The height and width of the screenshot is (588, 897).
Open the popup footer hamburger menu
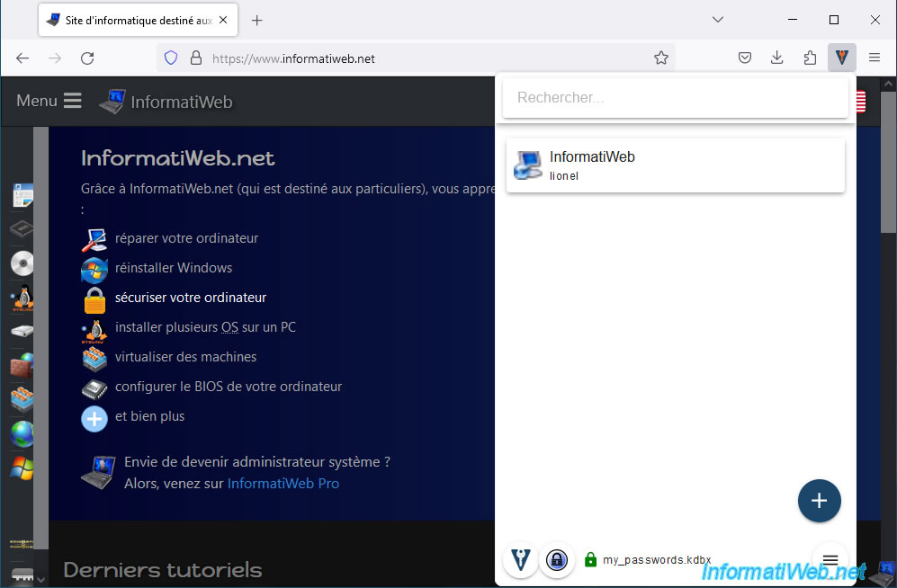[x=830, y=560]
